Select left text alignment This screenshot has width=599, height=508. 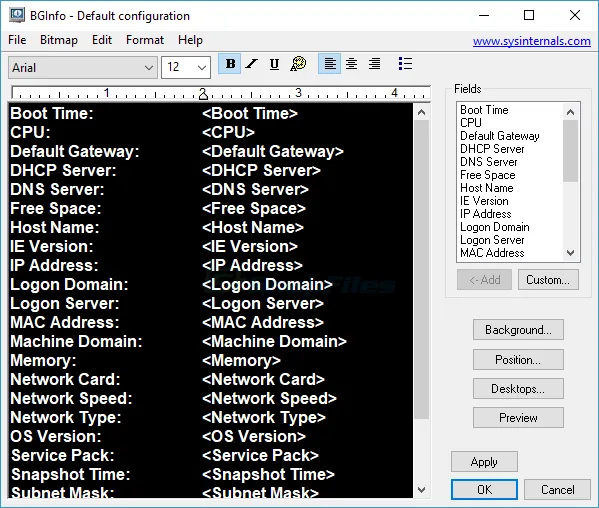coord(329,64)
